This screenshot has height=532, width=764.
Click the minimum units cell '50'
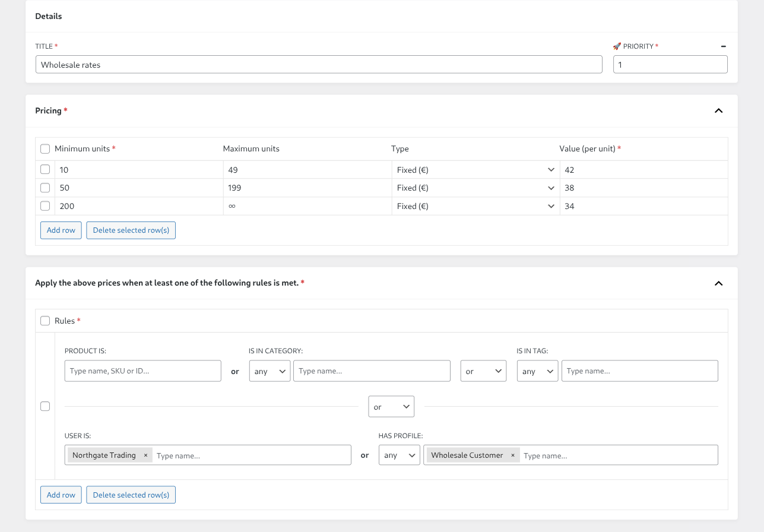pos(139,188)
